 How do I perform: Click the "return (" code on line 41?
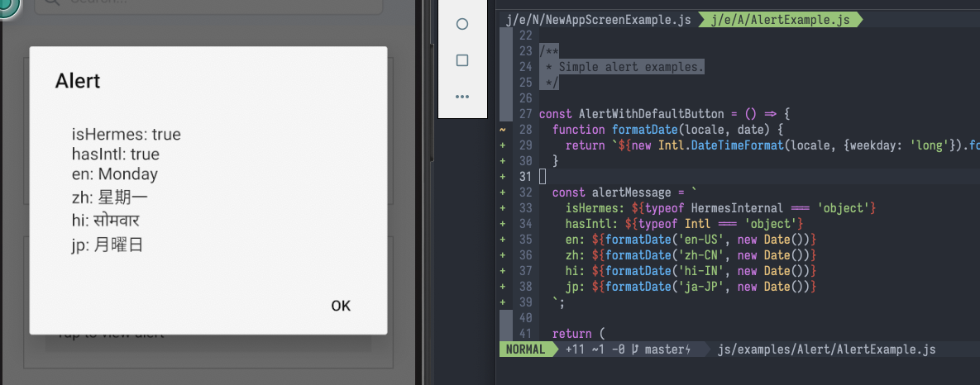pyautogui.click(x=579, y=334)
